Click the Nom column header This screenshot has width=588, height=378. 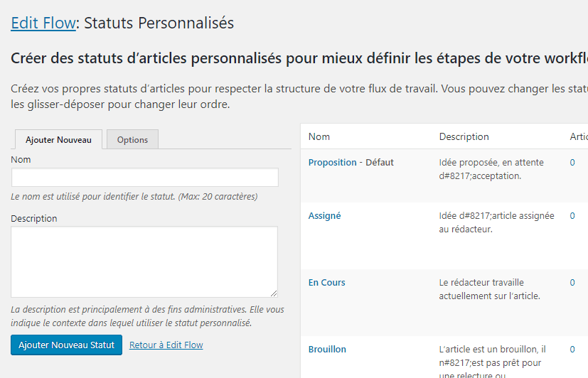coord(319,136)
